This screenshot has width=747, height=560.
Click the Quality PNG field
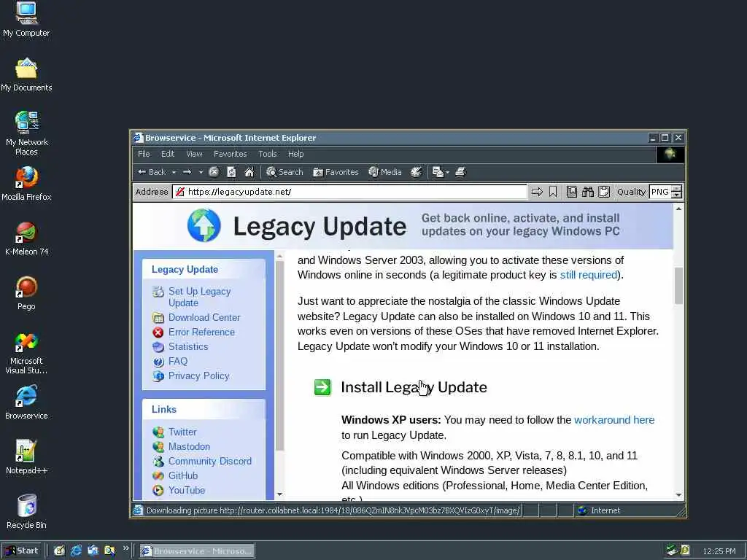(x=659, y=192)
